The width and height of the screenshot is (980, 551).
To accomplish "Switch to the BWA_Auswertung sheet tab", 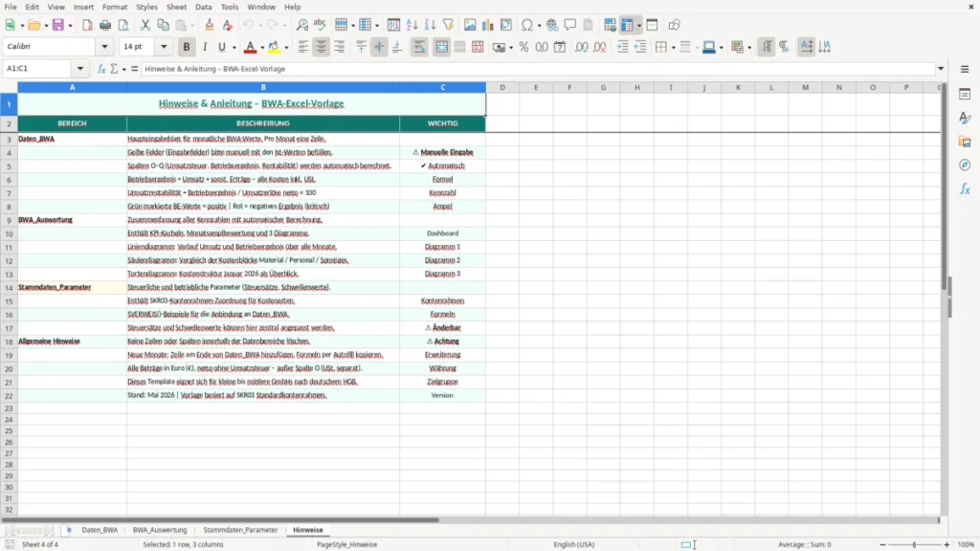I will click(160, 530).
